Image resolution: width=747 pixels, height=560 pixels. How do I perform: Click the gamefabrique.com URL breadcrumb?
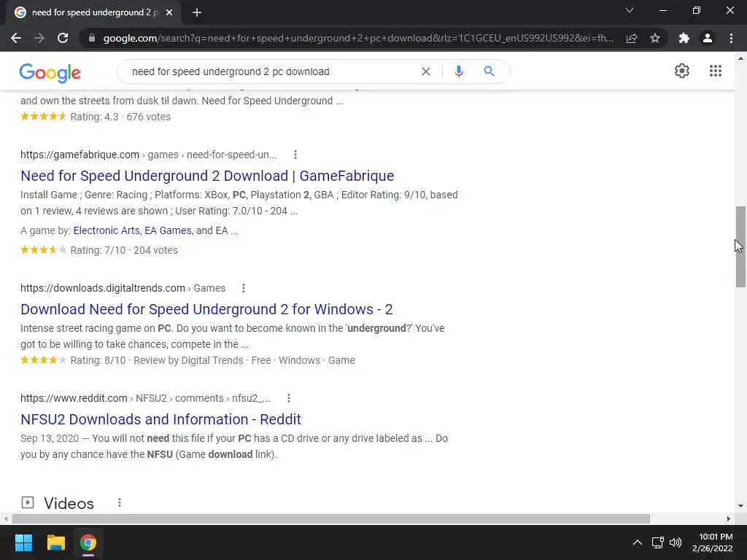tap(149, 155)
